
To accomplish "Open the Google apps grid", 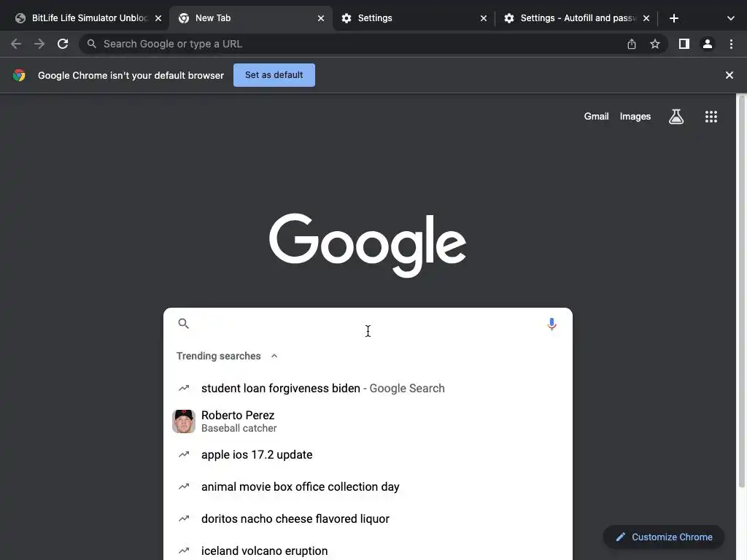I will [x=711, y=116].
